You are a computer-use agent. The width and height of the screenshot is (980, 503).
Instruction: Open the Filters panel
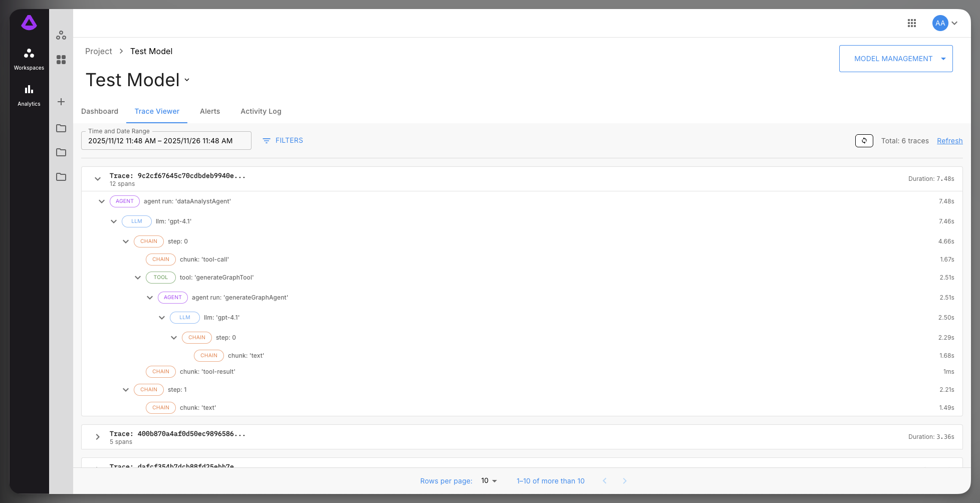click(x=283, y=140)
